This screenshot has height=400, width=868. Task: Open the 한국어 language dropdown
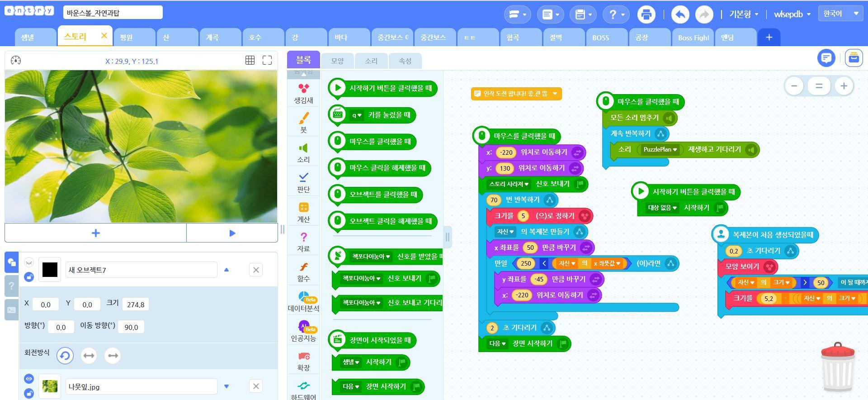click(x=841, y=14)
